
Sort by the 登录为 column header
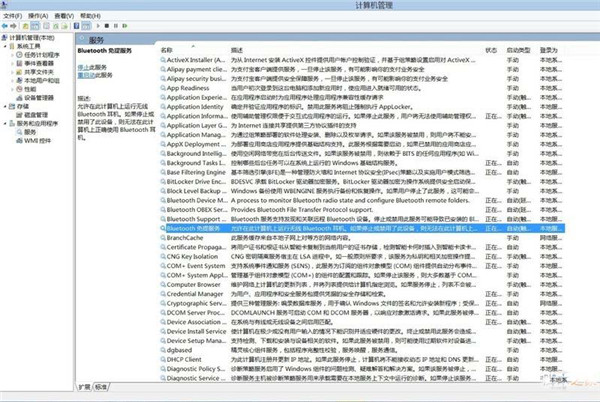(x=549, y=50)
